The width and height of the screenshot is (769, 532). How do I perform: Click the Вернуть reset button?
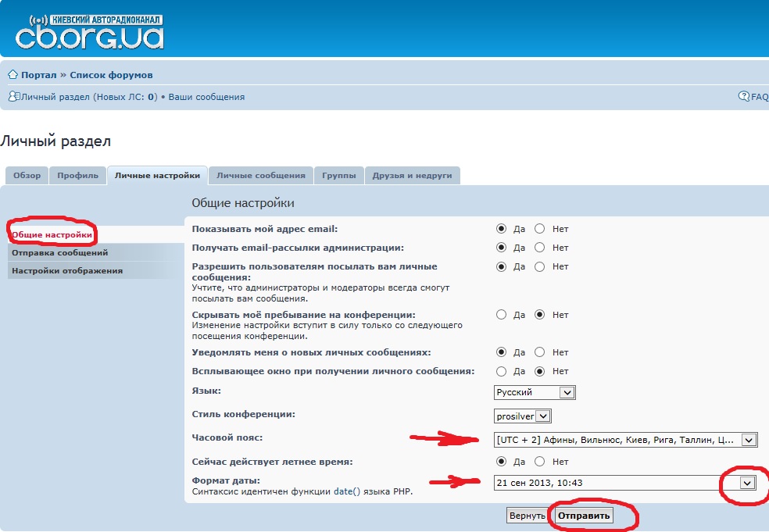pos(527,516)
